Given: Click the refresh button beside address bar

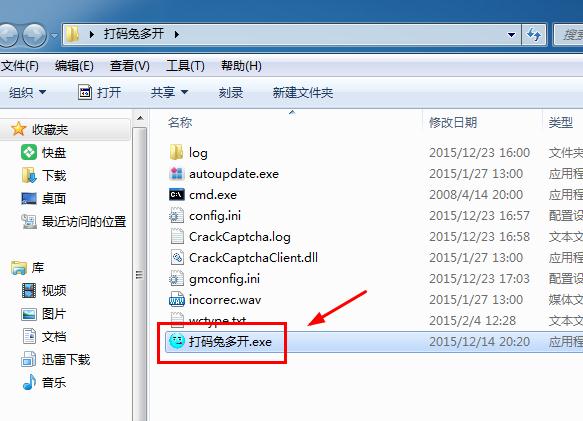Looking at the screenshot, I should pos(534,35).
